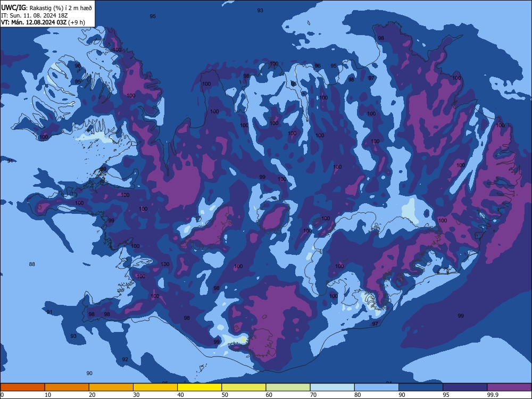Select the pale yellow 50–60 legend swatch
The image size is (532, 399).
244,387
